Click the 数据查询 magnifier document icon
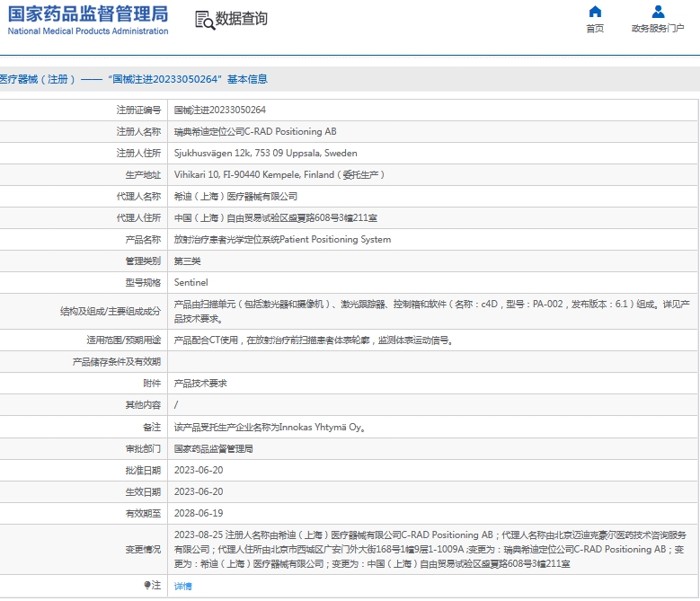700x601 pixels. pos(205,20)
